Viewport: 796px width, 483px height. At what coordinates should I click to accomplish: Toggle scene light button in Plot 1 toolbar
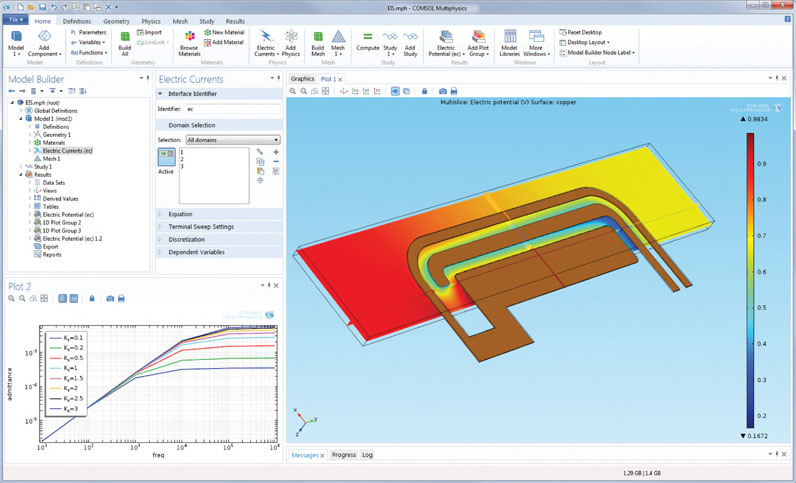pos(395,91)
